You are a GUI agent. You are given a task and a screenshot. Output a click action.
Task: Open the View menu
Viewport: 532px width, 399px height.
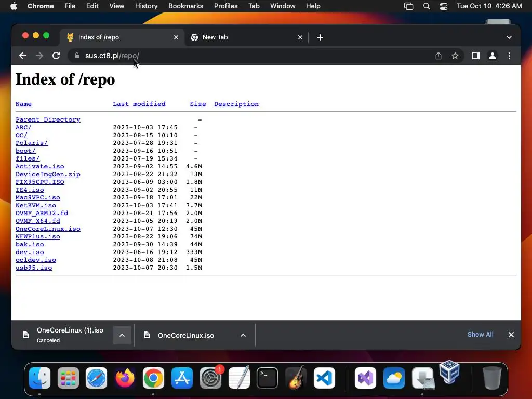(116, 6)
